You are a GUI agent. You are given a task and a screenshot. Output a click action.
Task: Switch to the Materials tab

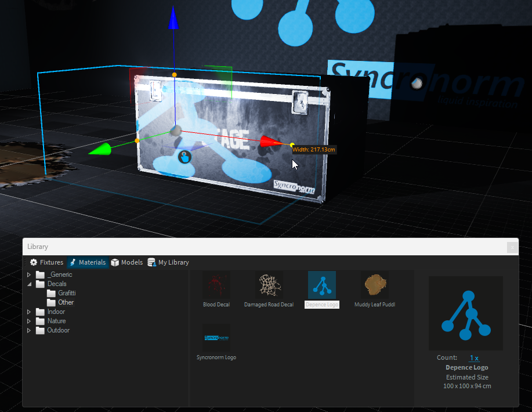pos(88,262)
